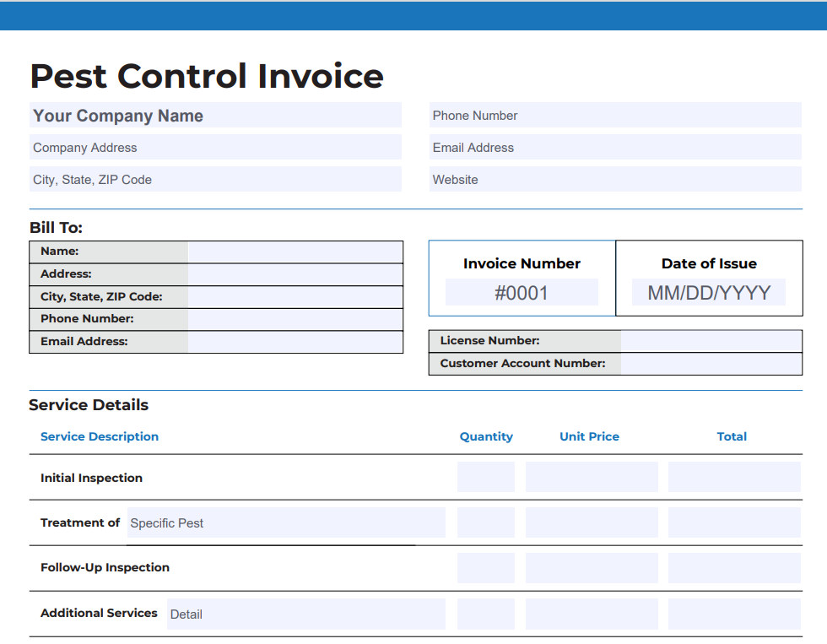
Task: Click the Date of Issue MM/DD/YYYY field
Action: pyautogui.click(x=709, y=292)
